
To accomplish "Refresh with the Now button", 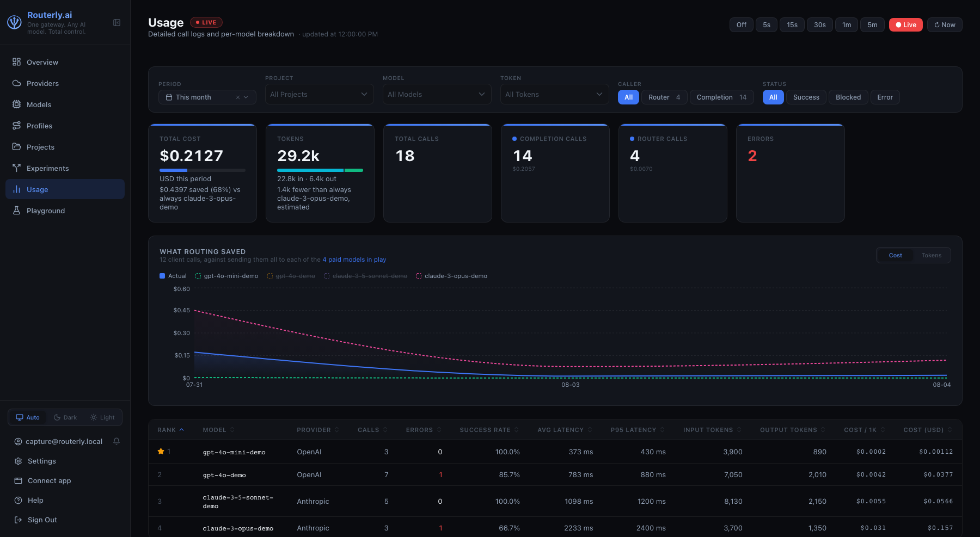I will 945,25.
